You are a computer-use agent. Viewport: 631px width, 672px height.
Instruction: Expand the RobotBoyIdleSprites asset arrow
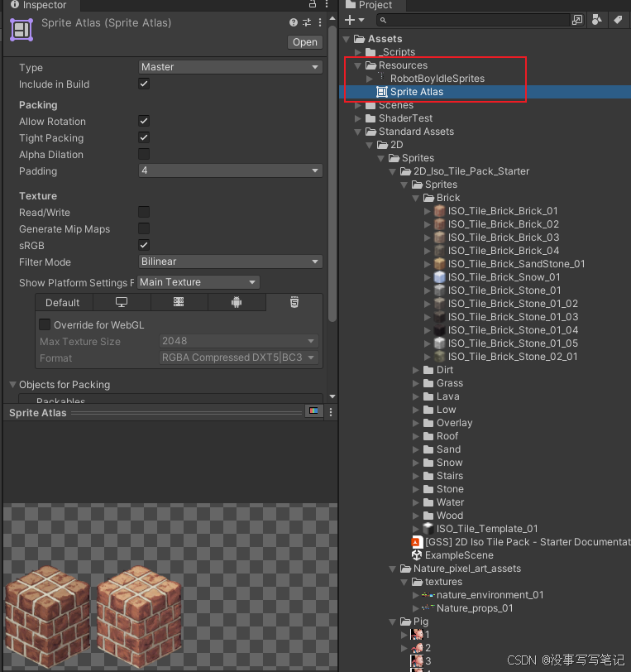point(370,79)
